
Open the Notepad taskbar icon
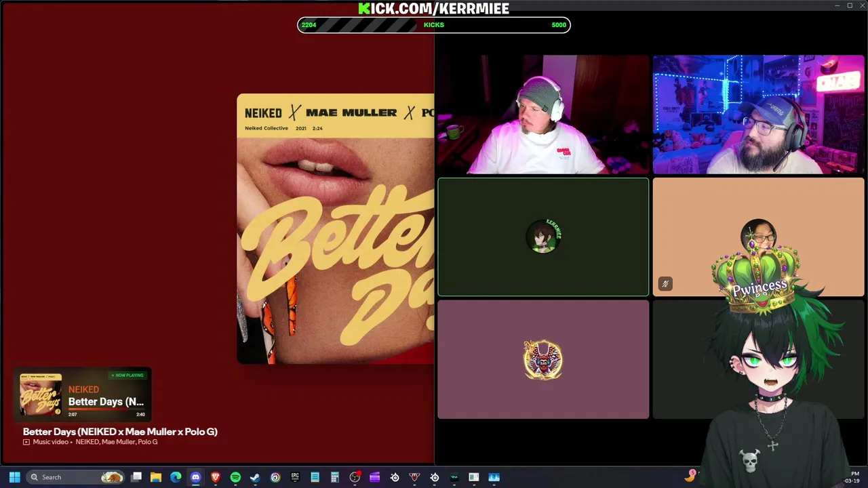click(315, 477)
